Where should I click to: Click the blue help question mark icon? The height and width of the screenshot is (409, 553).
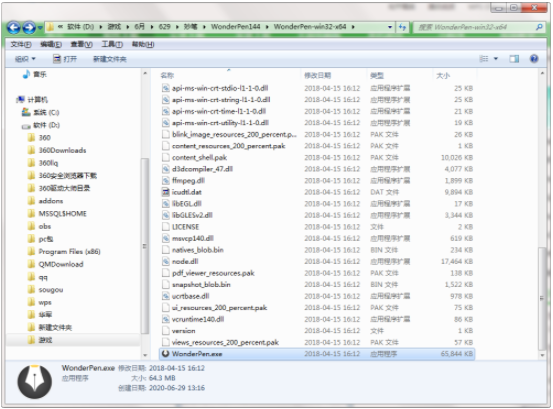(534, 59)
